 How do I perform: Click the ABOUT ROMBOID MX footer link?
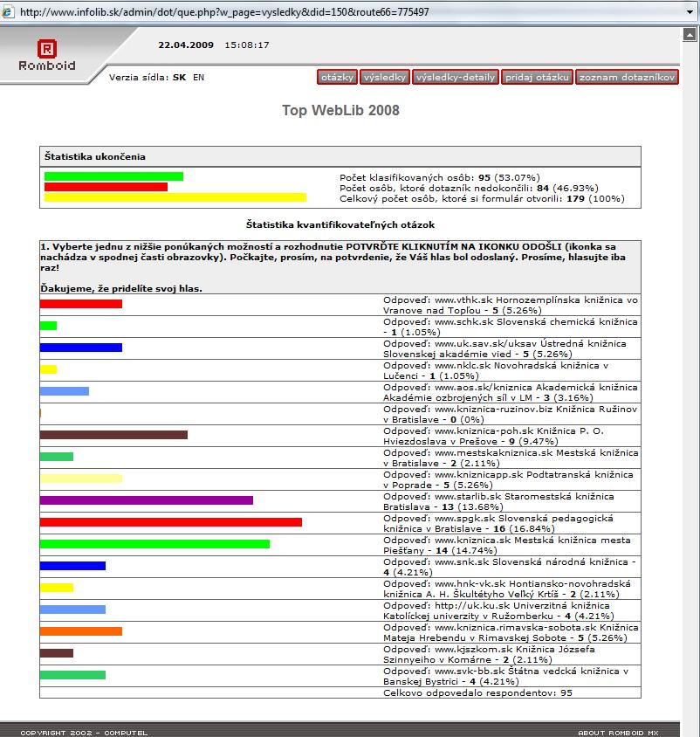pos(618,733)
